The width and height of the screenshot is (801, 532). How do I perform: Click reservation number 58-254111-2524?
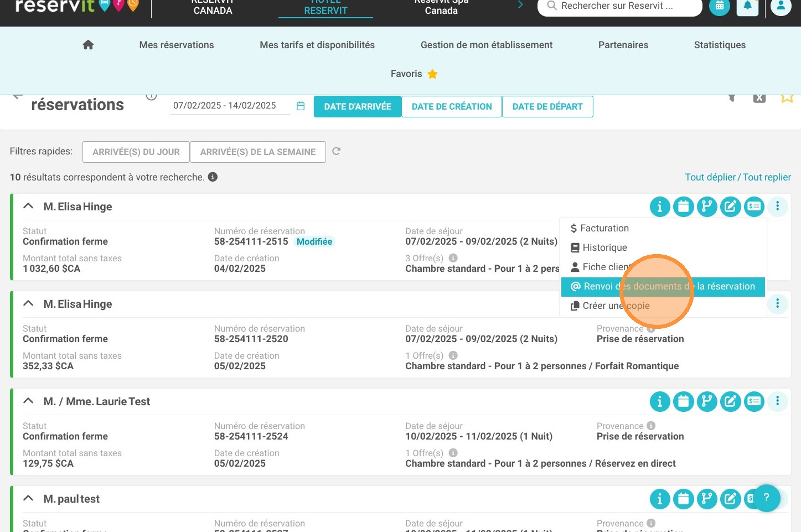[x=251, y=436]
